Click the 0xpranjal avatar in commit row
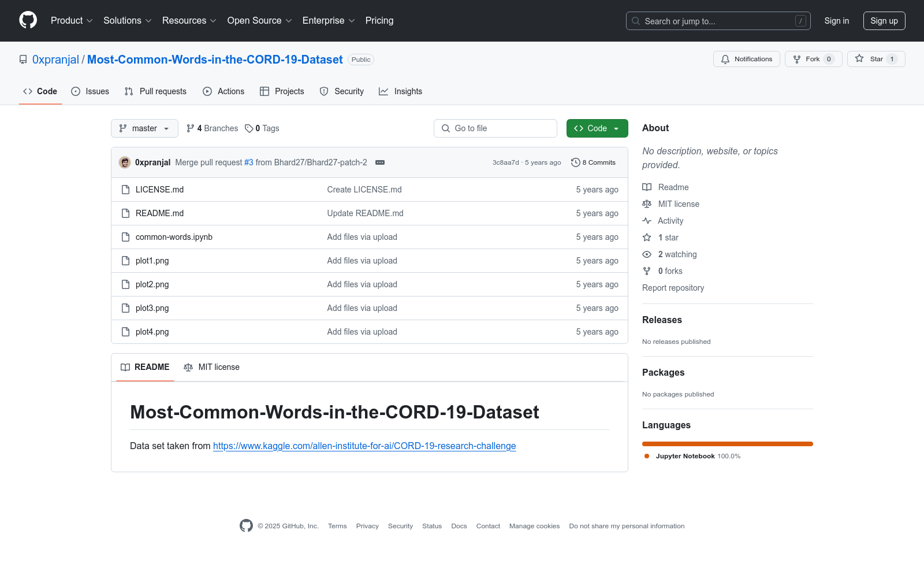The height and width of the screenshot is (578, 924). coord(125,162)
